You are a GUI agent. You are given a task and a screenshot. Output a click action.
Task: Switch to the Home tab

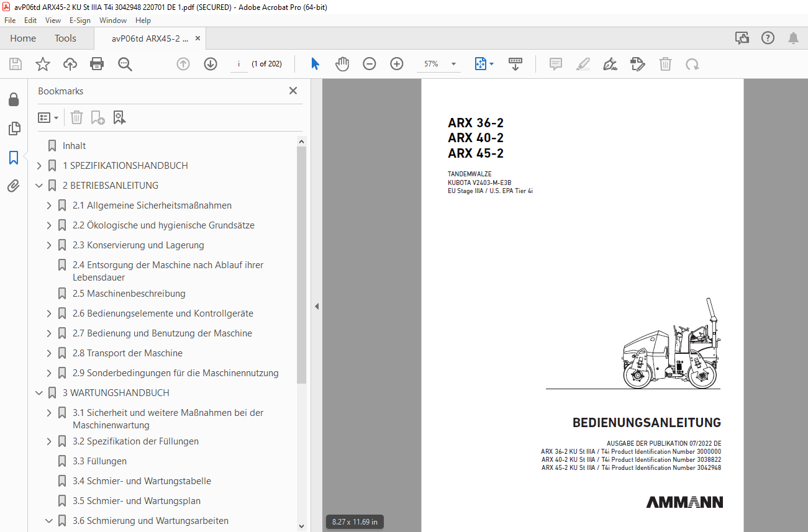tap(23, 38)
